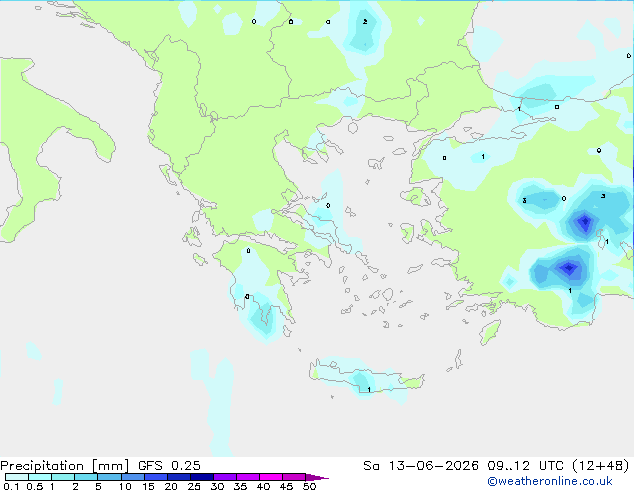
Task: Click the '(12+48)' forecast offset text
Action: (x=601, y=466)
